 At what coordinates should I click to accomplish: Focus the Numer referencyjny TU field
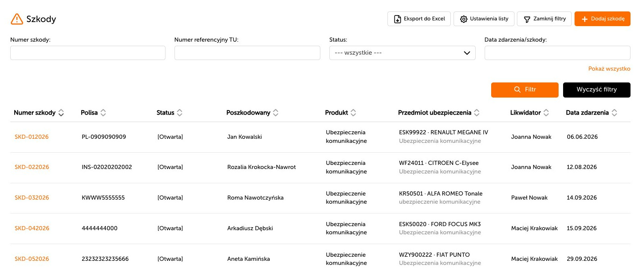click(247, 53)
